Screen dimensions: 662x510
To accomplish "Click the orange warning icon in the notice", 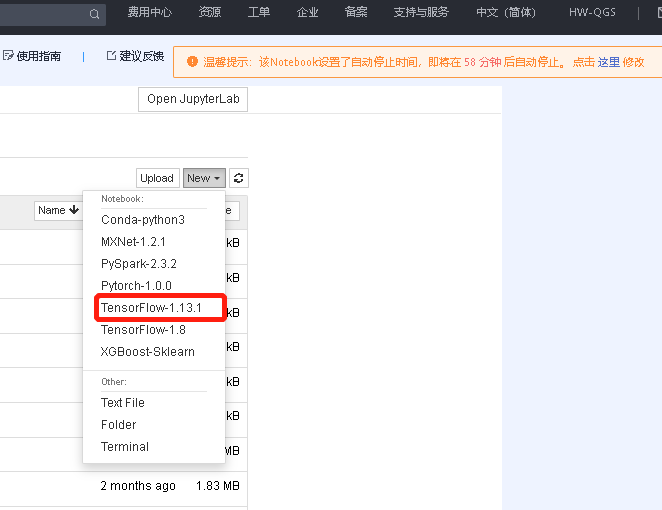I will (x=192, y=62).
